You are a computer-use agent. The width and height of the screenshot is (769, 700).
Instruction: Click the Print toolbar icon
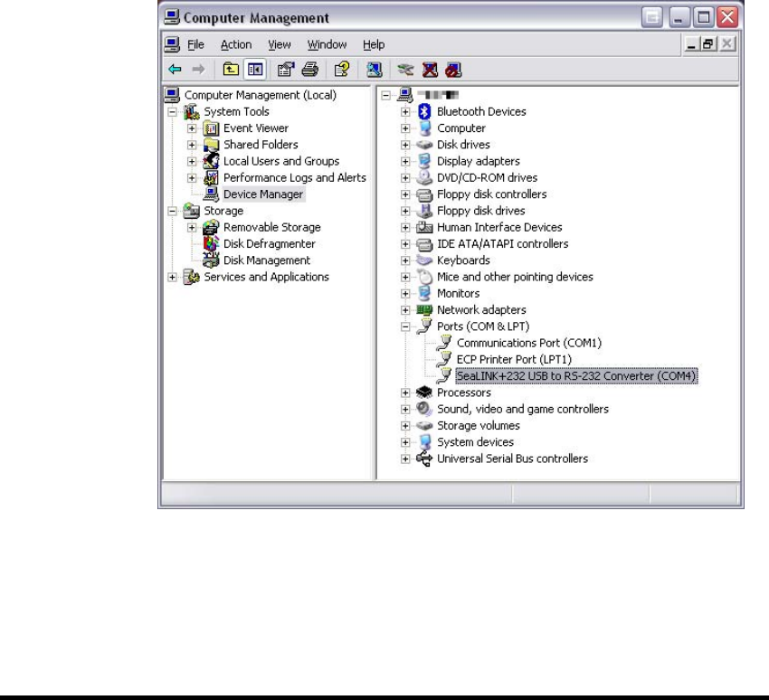pyautogui.click(x=309, y=68)
